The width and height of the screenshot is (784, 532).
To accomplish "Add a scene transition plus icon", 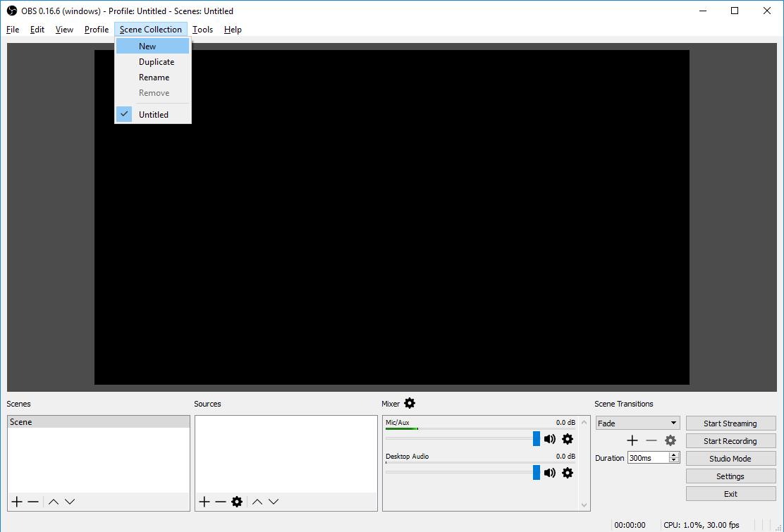I will click(x=632, y=440).
